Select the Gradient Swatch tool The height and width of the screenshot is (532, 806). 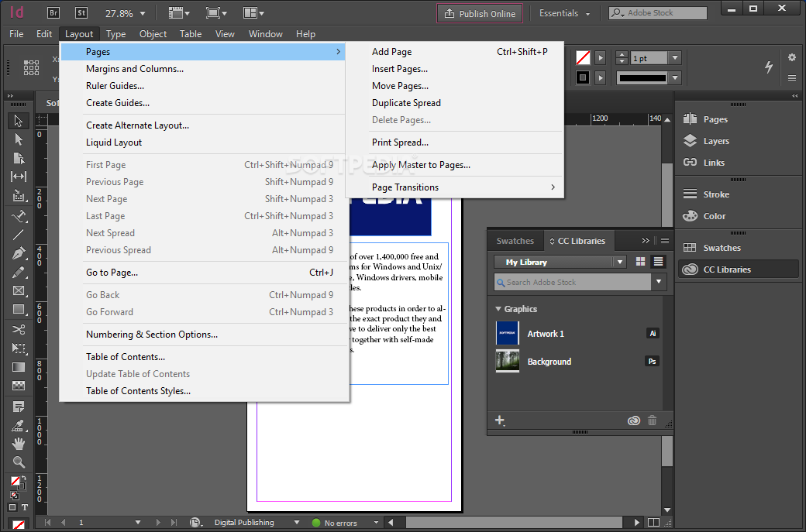tap(19, 367)
